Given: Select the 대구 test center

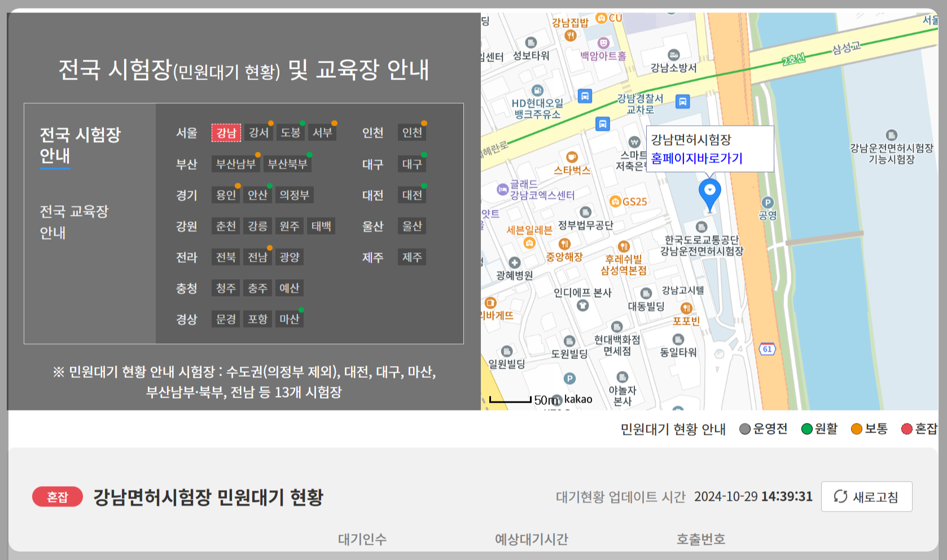Looking at the screenshot, I should tap(412, 164).
